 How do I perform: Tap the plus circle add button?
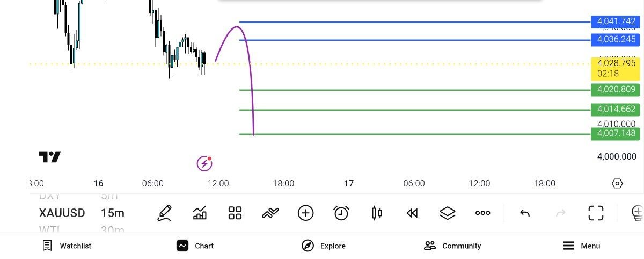tap(305, 213)
